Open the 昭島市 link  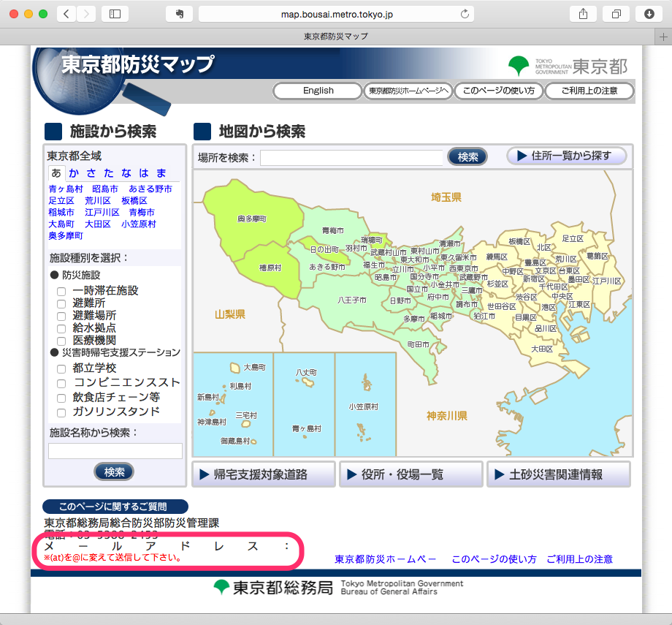tap(105, 189)
